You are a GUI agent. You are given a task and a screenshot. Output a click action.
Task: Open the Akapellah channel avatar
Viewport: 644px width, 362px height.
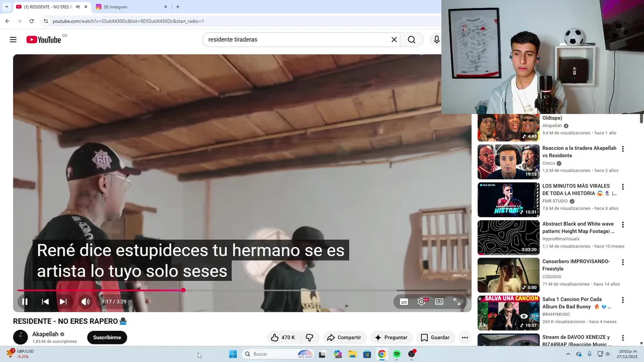pos(21,337)
